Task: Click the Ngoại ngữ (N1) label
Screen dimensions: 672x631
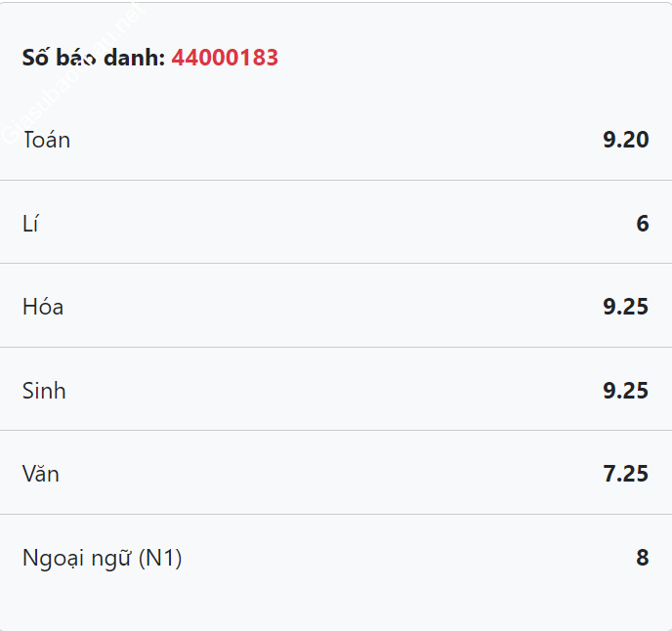Action: click(102, 558)
